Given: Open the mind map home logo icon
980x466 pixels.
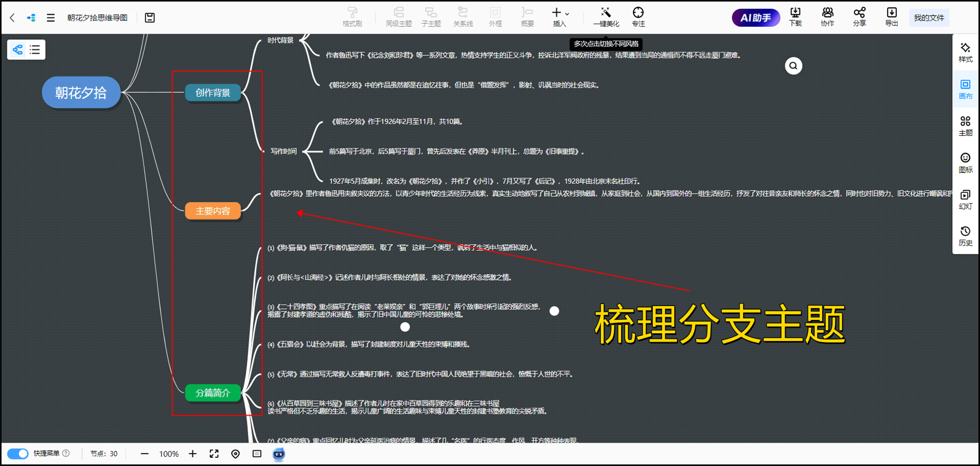Looking at the screenshot, I should (x=31, y=18).
